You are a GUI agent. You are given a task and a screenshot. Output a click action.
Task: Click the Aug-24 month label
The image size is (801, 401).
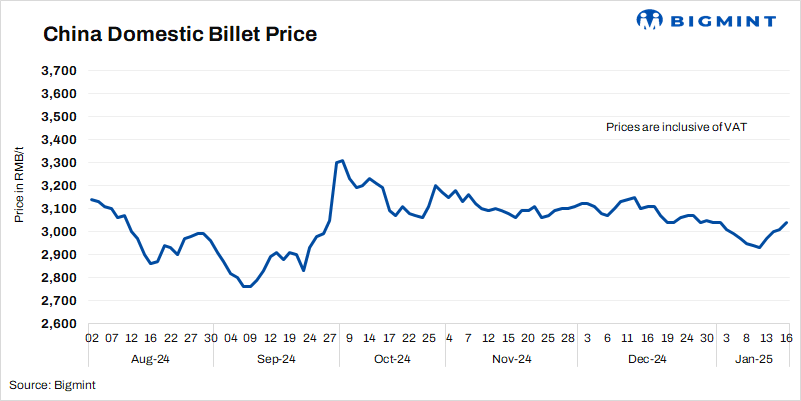click(150, 359)
